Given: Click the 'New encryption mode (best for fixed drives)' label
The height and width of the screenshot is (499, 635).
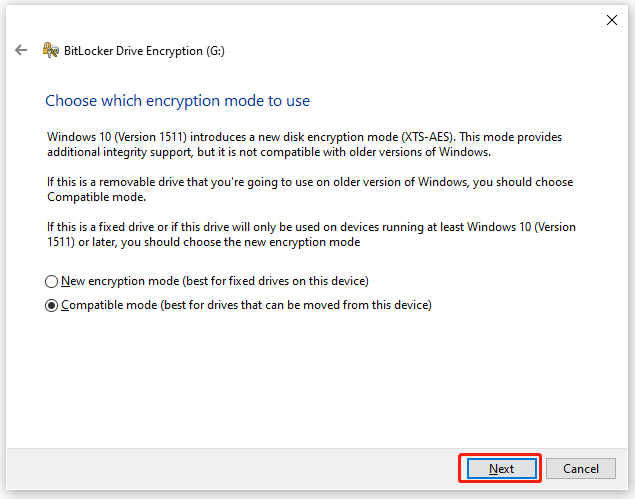Looking at the screenshot, I should tap(215, 281).
